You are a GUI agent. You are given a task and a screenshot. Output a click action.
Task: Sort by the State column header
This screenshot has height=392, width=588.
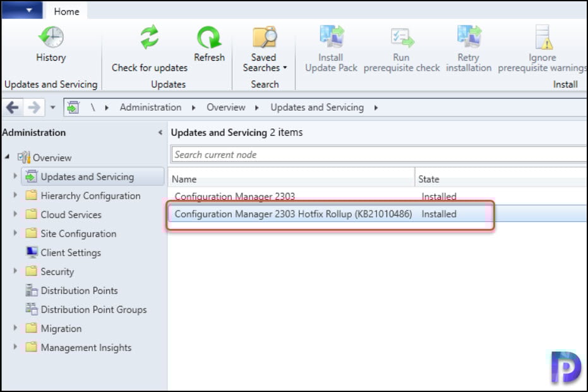(501, 179)
